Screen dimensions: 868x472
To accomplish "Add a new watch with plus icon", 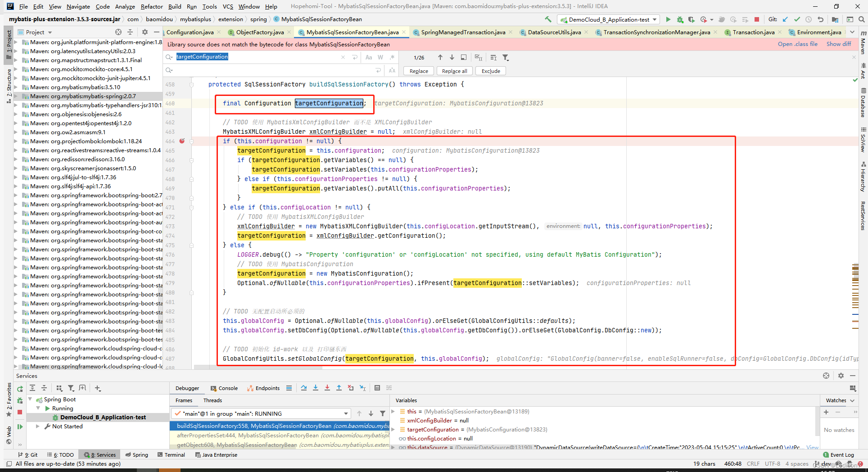I will tap(826, 412).
